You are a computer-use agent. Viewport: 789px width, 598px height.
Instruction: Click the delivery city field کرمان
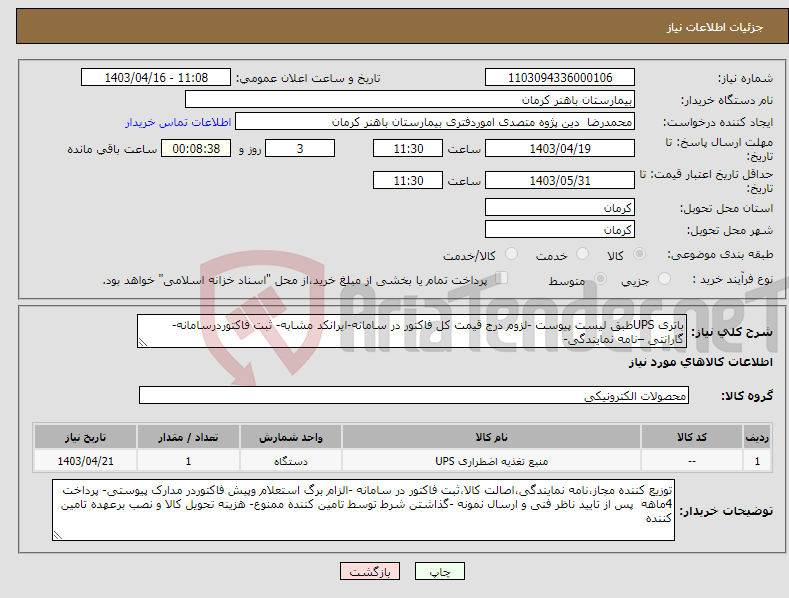click(560, 230)
